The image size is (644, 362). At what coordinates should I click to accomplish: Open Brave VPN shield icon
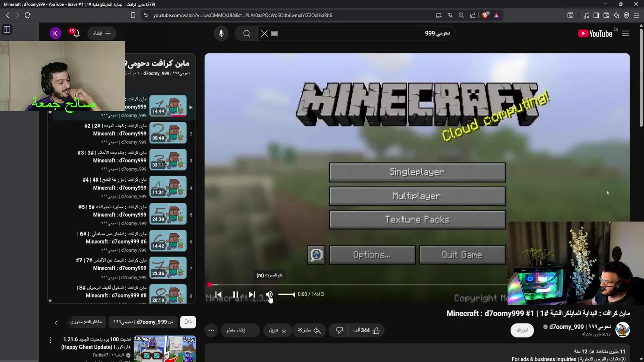click(626, 15)
